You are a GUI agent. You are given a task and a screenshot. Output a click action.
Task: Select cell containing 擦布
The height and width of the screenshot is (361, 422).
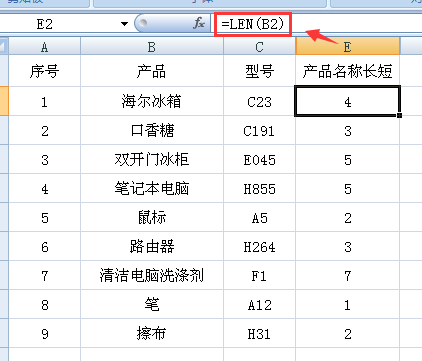pyautogui.click(x=152, y=333)
